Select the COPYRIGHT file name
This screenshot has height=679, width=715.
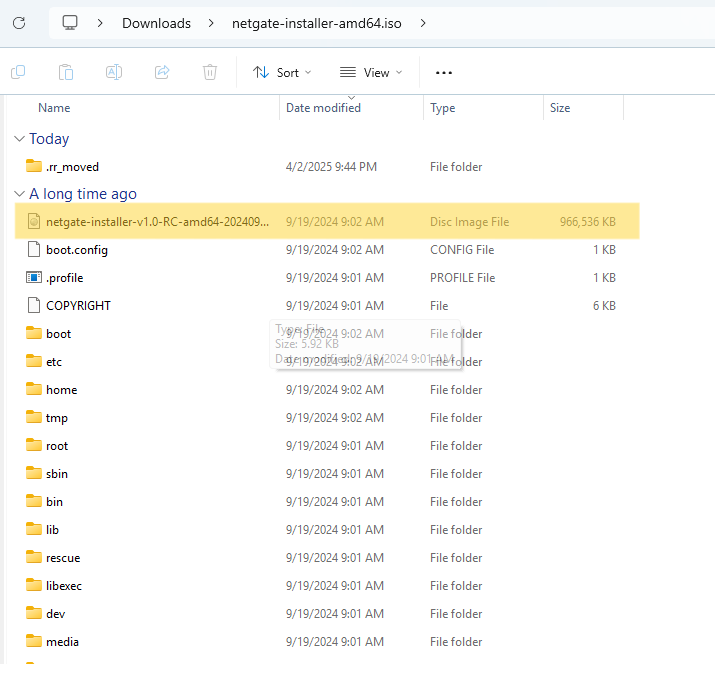pyautogui.click(x=78, y=306)
